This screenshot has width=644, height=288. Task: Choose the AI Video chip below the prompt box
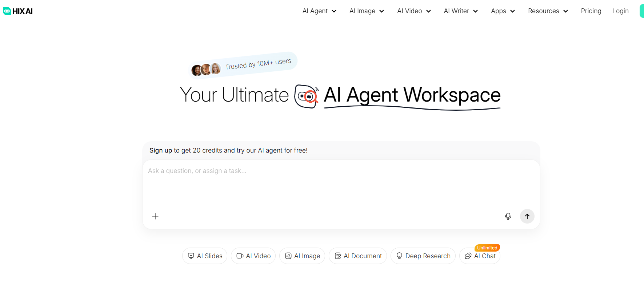253,256
